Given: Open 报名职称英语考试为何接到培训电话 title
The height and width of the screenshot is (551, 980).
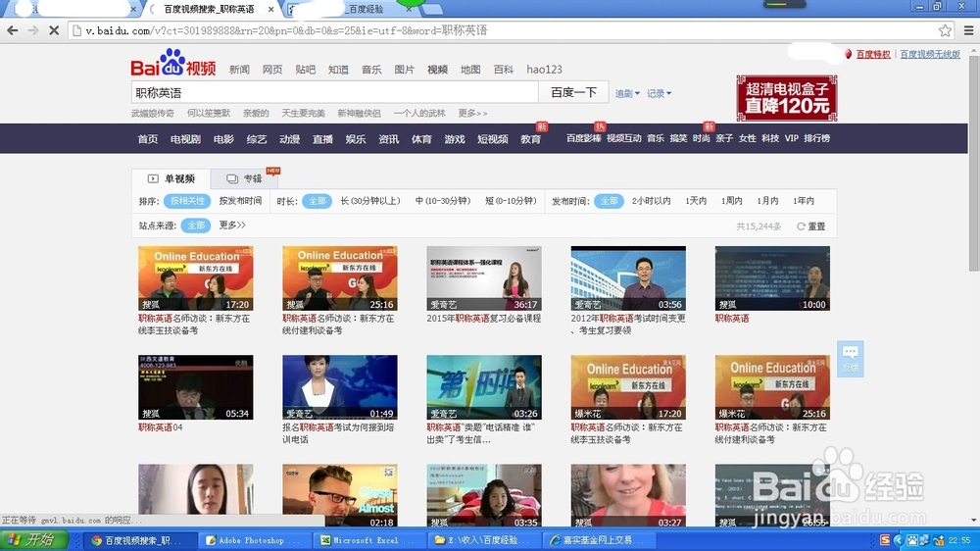Looking at the screenshot, I should point(337,433).
